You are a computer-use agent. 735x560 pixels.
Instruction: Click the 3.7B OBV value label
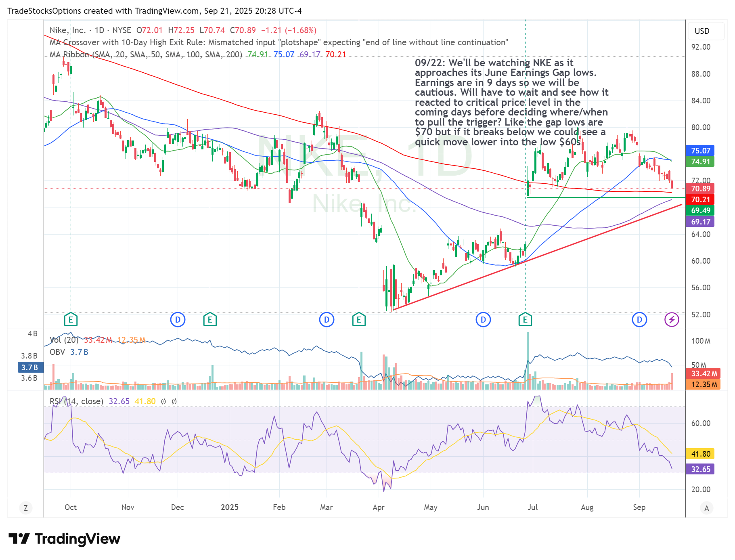point(30,367)
